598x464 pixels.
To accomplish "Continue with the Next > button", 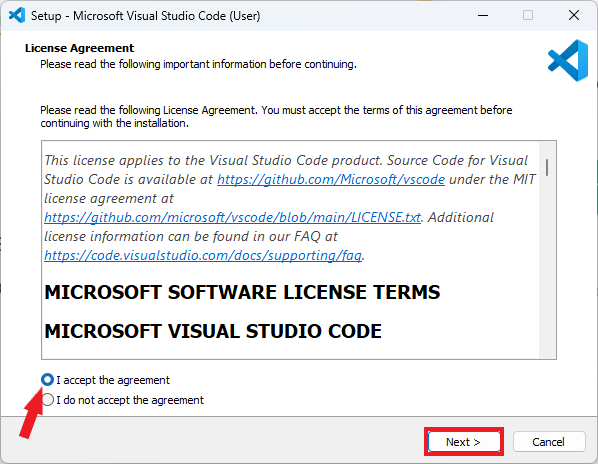I will 464,442.
